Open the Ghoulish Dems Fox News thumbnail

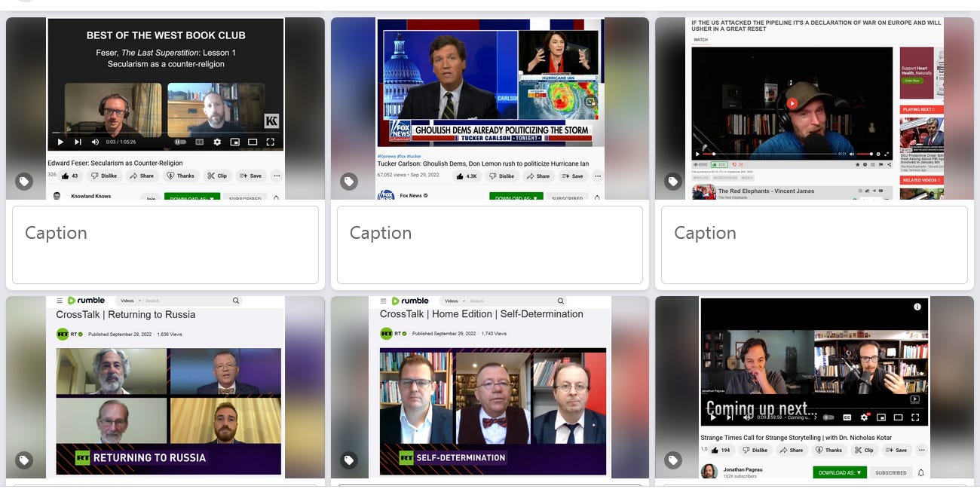click(490, 108)
